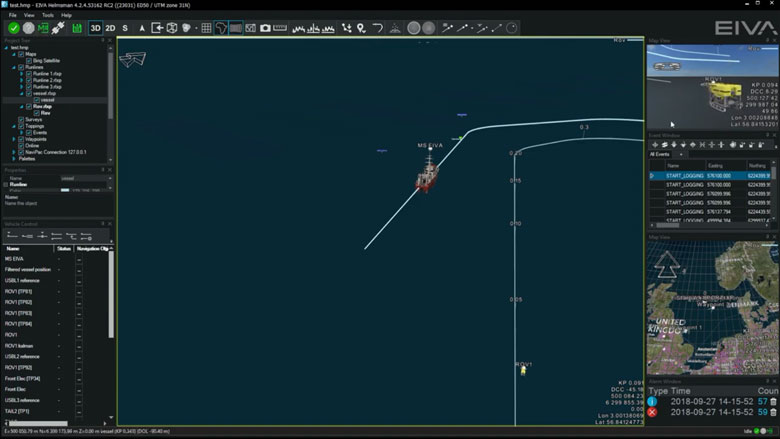Delete the info alarm with trash icon
The image size is (780, 439).
pos(774,401)
